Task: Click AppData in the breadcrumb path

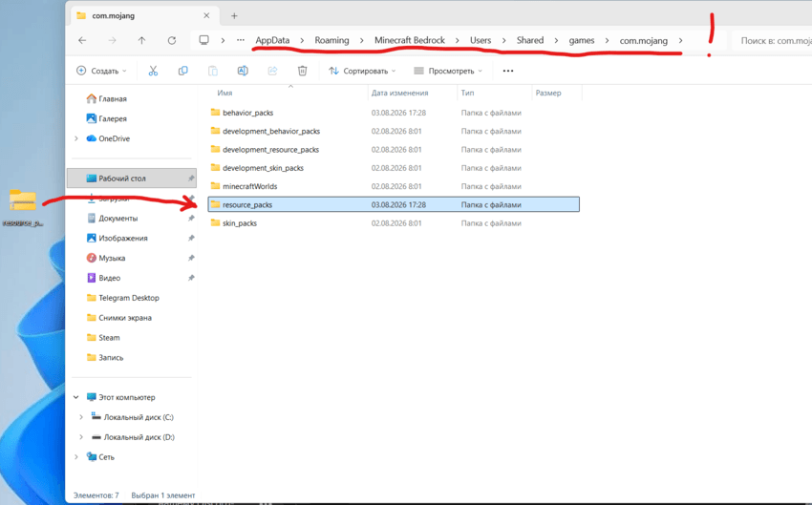Action: 272,40
